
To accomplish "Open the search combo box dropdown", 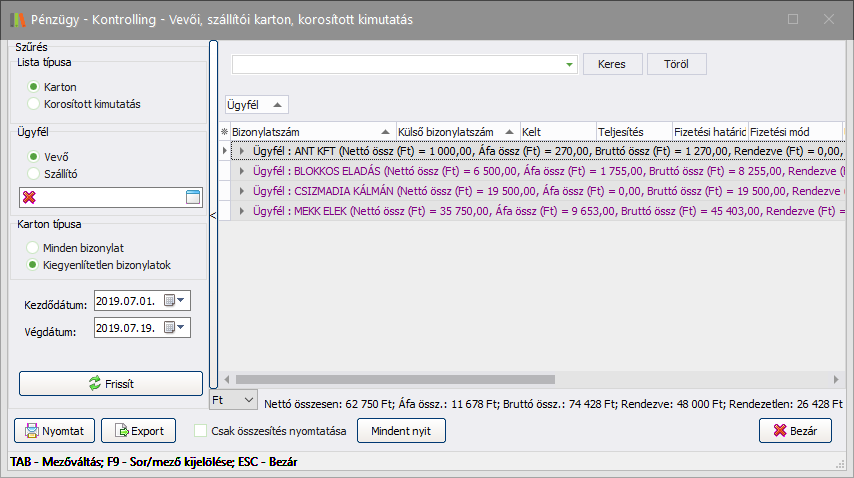I will (x=570, y=64).
